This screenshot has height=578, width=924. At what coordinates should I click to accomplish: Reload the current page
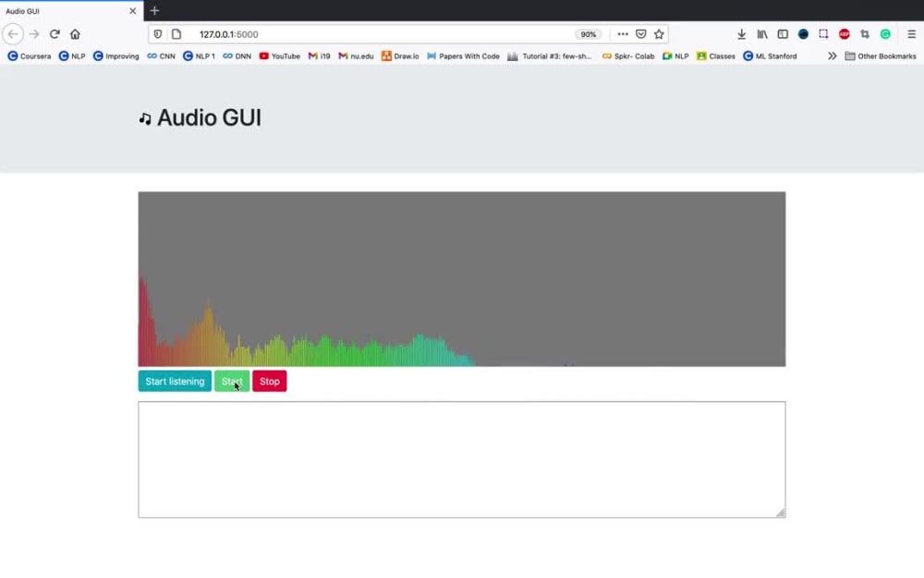(55, 34)
